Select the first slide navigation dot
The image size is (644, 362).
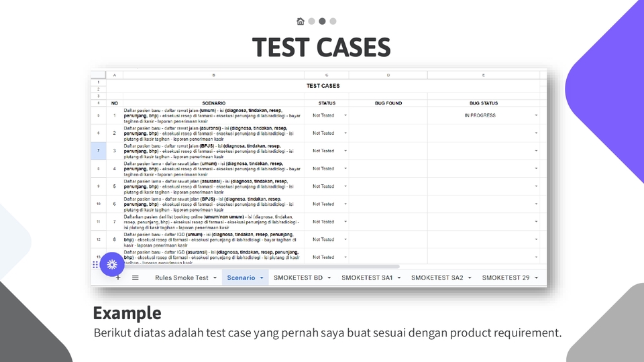pos(311,21)
